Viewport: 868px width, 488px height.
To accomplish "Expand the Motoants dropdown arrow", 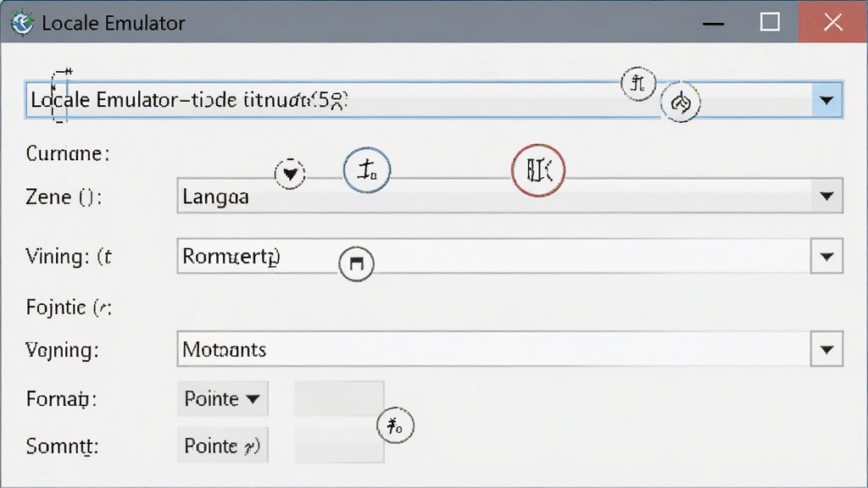I will pos(827,349).
